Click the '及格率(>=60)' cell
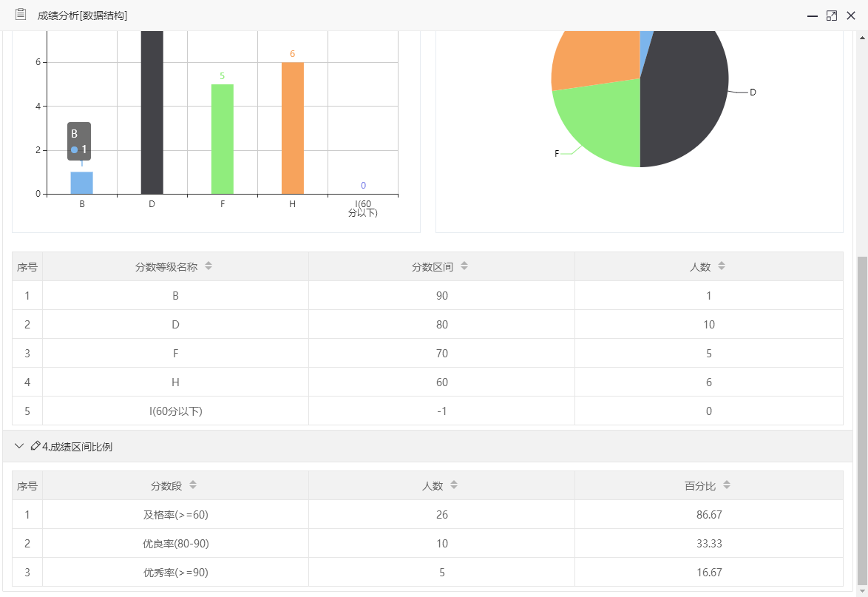This screenshot has width=868, height=597. coord(175,514)
